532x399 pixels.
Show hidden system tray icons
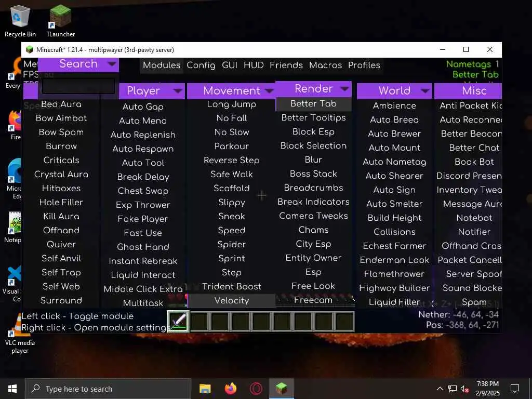coord(440,389)
